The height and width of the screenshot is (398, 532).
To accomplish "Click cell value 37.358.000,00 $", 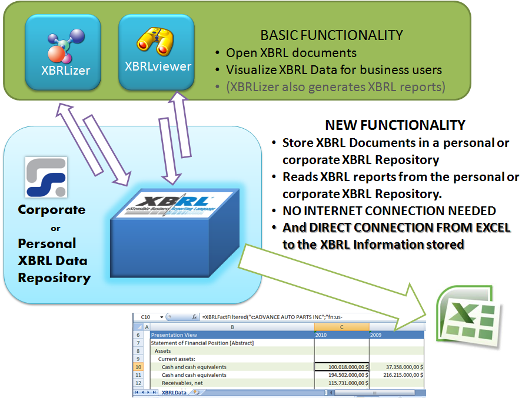I will pos(397,367).
